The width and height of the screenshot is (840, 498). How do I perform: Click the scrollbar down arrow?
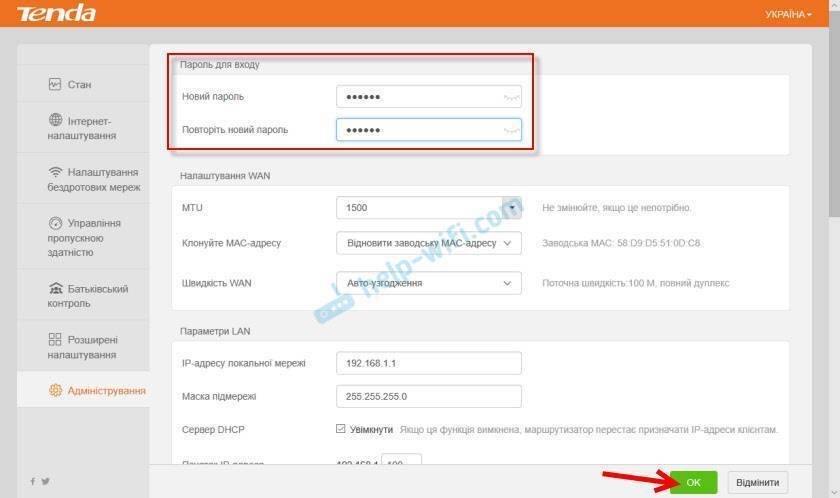834,493
